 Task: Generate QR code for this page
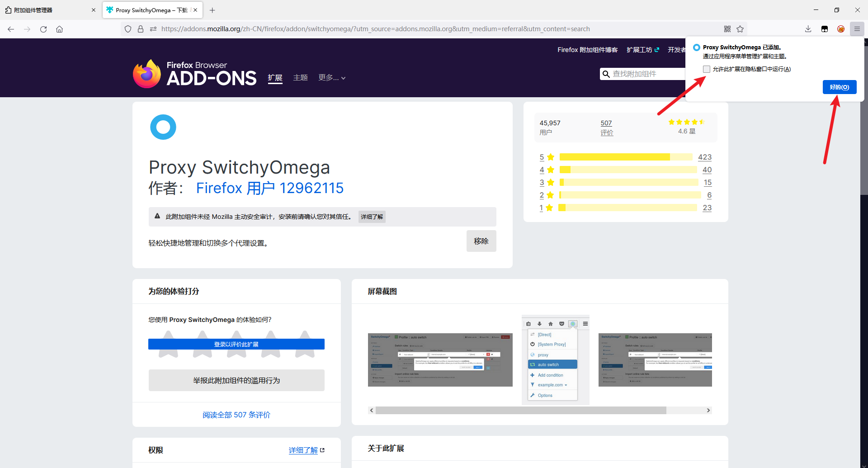tap(727, 29)
